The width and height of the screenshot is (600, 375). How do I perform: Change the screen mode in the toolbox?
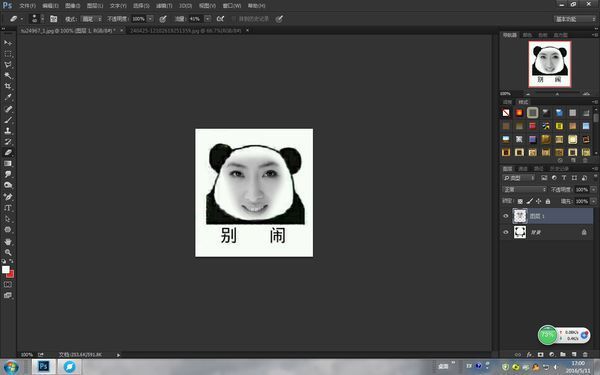pos(8,295)
